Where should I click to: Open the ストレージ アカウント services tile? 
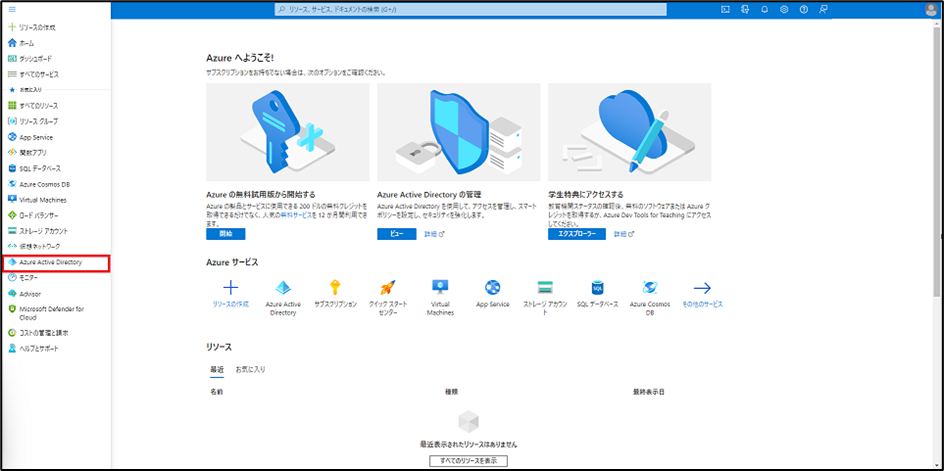tap(545, 298)
